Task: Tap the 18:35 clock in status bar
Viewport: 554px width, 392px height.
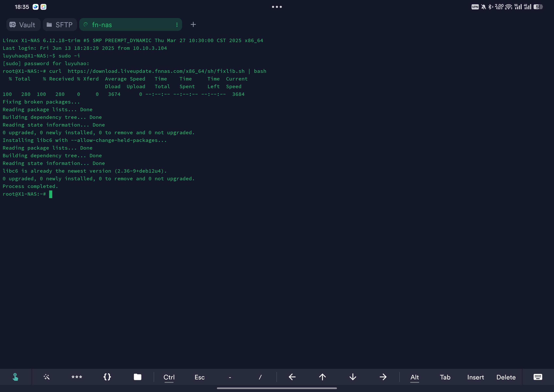Action: coord(22,7)
